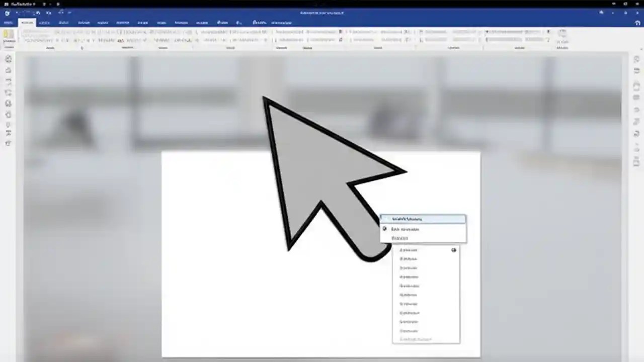Open the File menu
Screen dimensions: 644x362
(x=8, y=23)
